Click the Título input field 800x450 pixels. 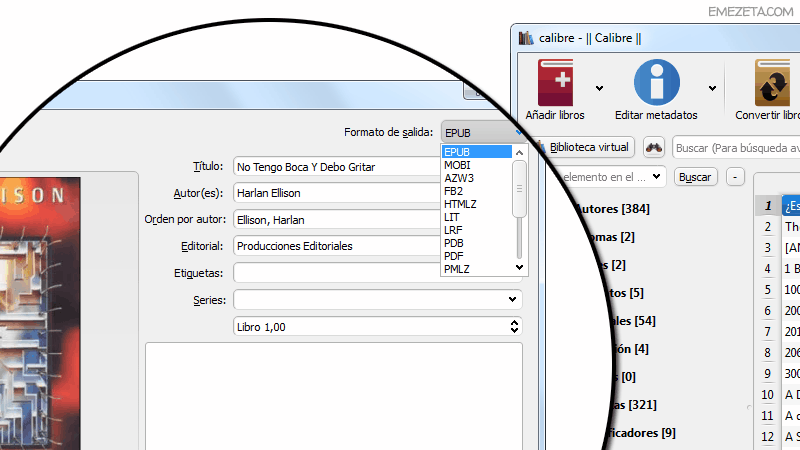tap(337, 167)
